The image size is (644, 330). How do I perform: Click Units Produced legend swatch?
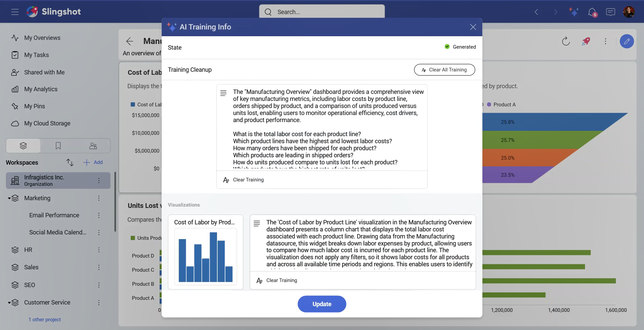click(x=132, y=238)
